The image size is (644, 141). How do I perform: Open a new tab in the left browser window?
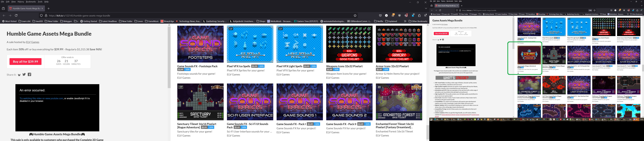(x=49, y=9)
